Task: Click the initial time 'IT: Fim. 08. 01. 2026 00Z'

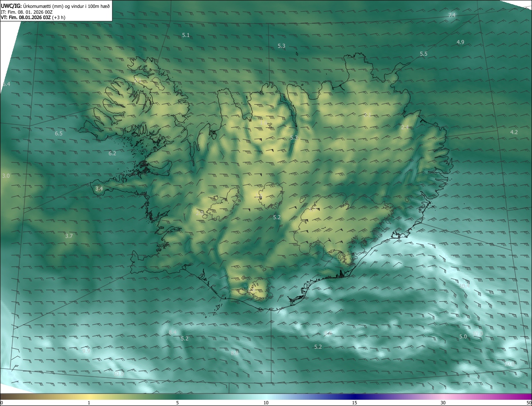Action: tap(27, 12)
